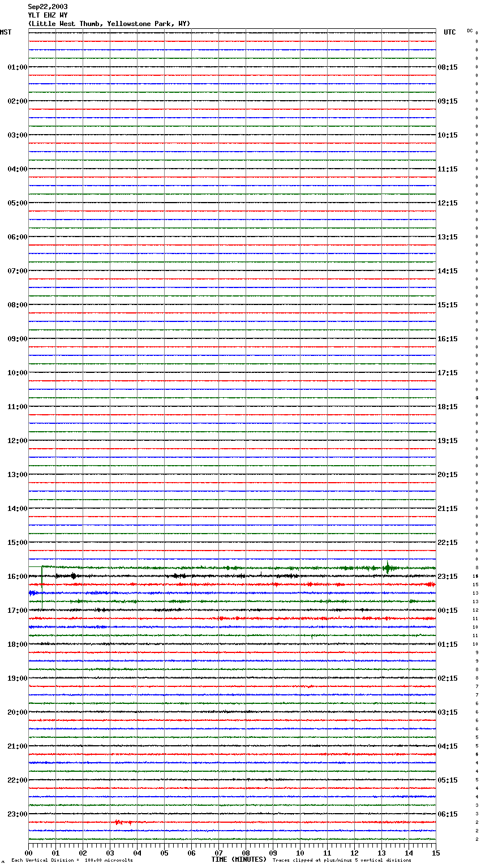Click the "Each Vertical Division = 100.00 microvolts" note
Screen dimensions: 481x868
(x=72, y=861)
